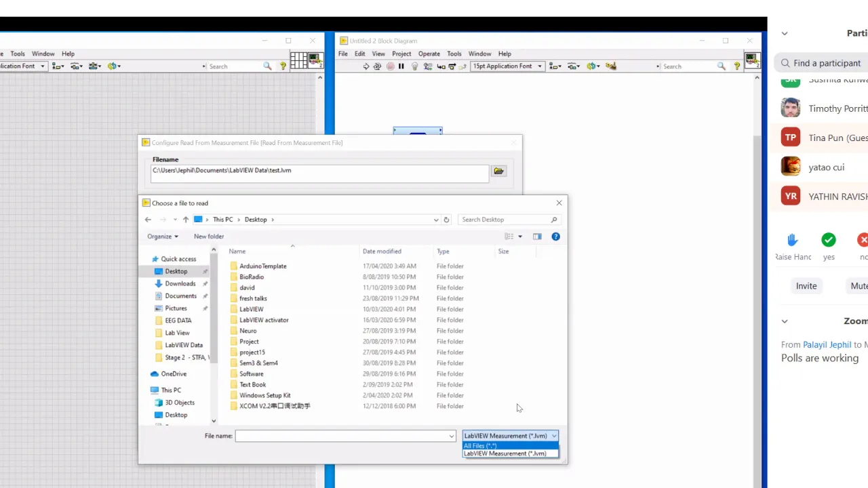Select Downloads in Quick access

tap(180, 284)
